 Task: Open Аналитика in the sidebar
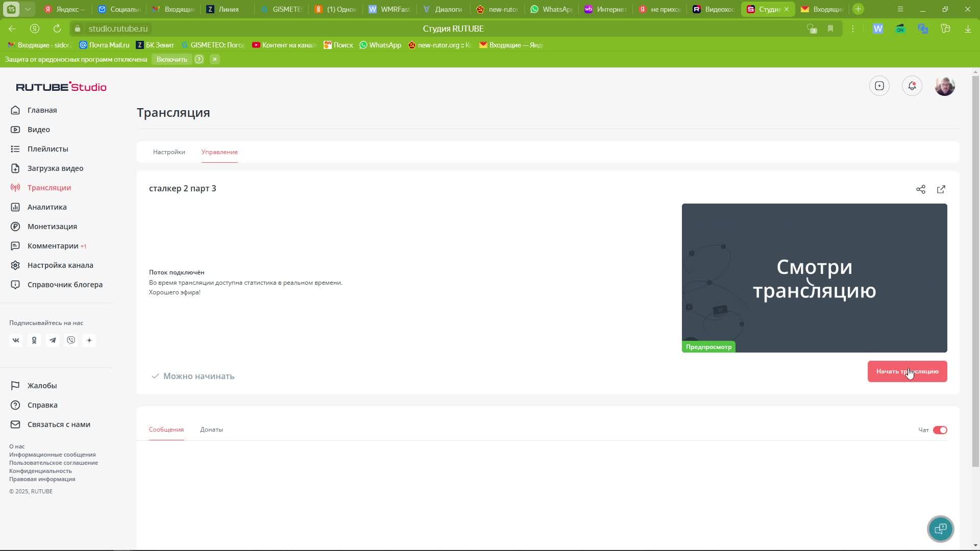47,207
